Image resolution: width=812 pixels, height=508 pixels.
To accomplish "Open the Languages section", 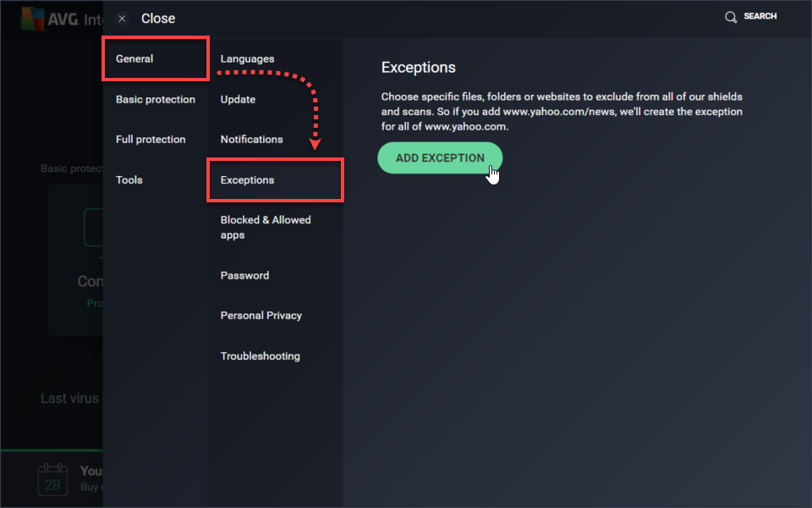I will point(247,59).
